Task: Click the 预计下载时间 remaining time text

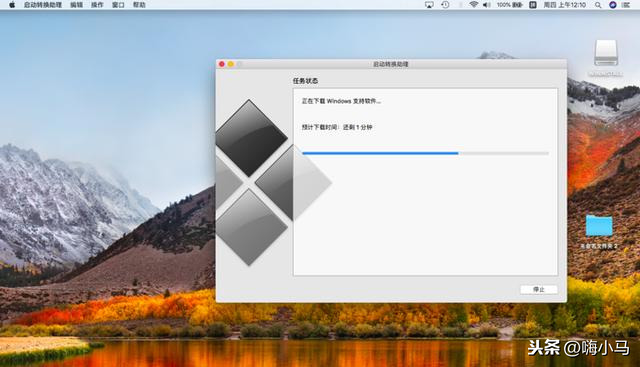Action: coord(337,127)
